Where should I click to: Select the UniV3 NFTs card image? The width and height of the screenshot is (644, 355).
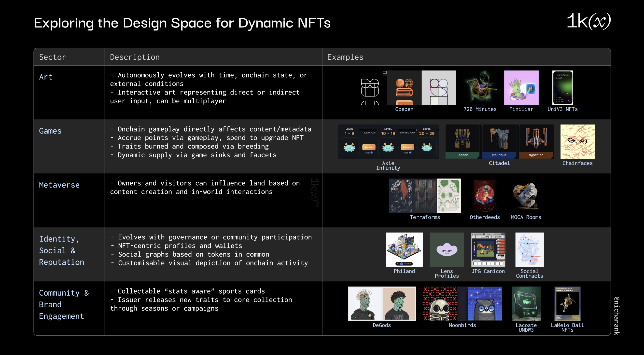[562, 87]
